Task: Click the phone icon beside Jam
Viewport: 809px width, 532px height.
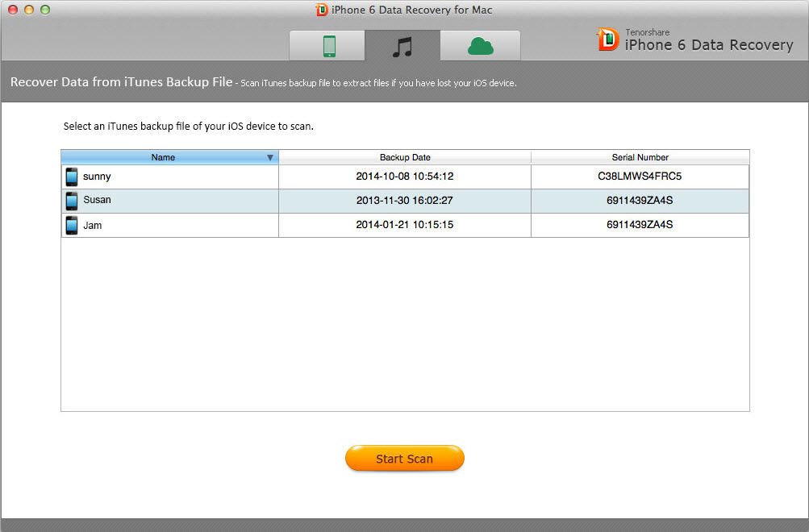Action: pyautogui.click(x=72, y=225)
